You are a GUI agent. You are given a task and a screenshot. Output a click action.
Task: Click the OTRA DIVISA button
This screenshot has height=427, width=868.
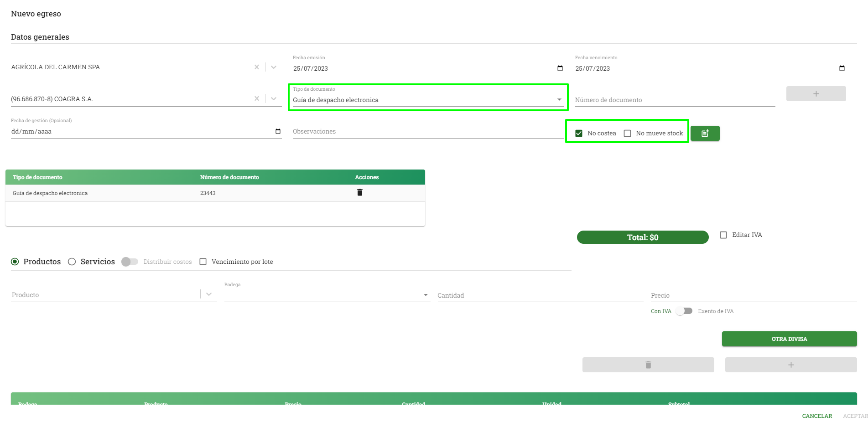click(790, 339)
